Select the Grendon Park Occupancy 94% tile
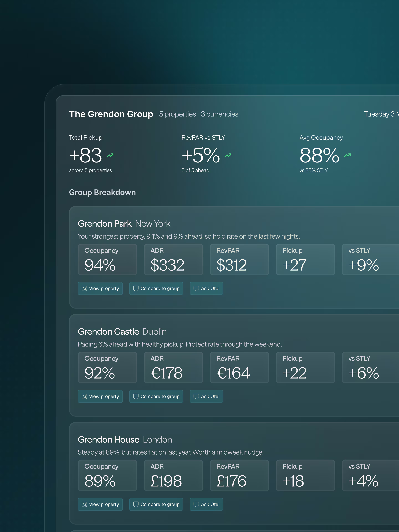This screenshot has width=399, height=532. pyautogui.click(x=108, y=259)
